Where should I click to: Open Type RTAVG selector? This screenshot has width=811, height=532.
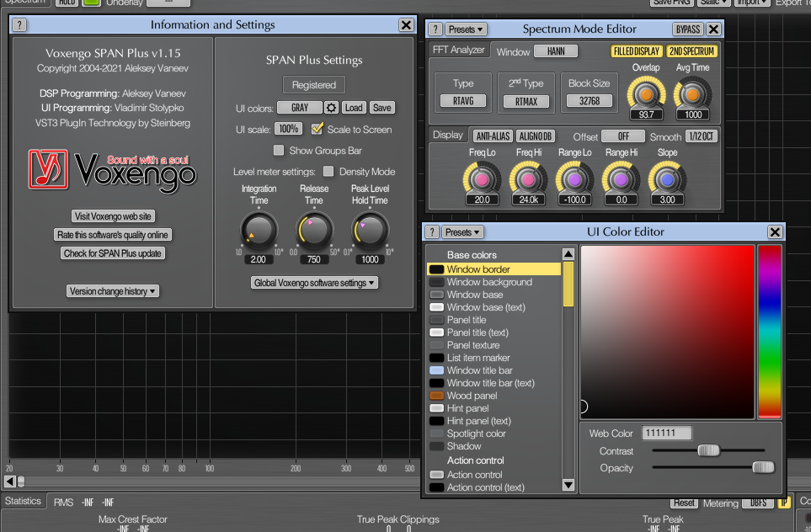(x=463, y=101)
